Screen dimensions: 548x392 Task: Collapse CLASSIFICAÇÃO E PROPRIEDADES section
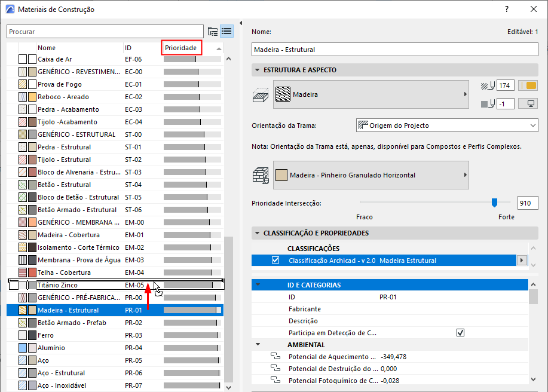click(x=257, y=233)
